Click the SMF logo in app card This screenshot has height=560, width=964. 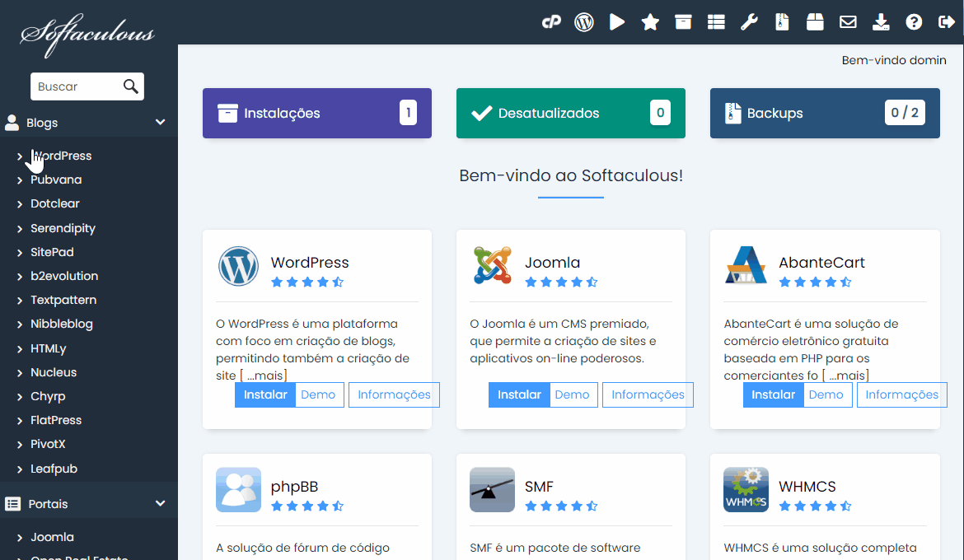(492, 490)
